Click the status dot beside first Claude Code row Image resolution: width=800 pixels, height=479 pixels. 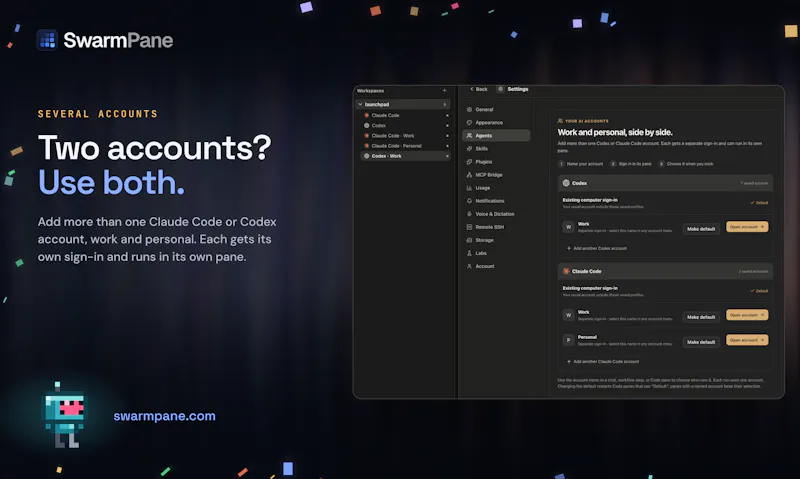[447, 115]
